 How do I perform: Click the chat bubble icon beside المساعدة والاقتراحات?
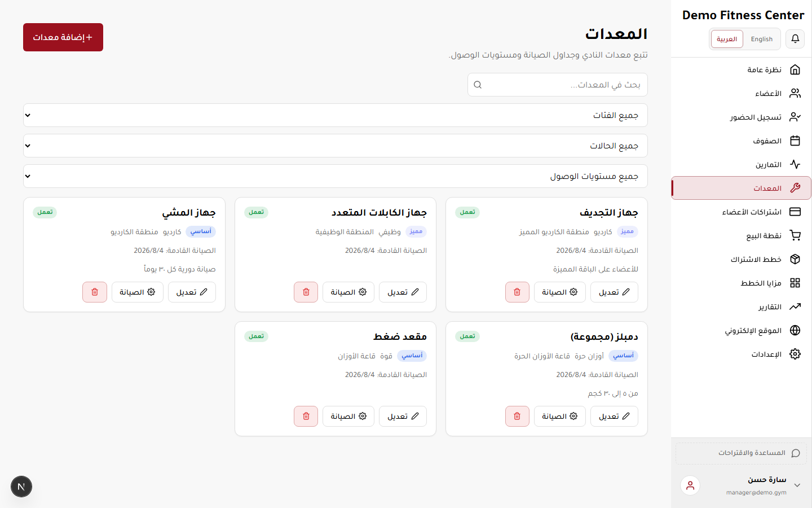tap(796, 453)
